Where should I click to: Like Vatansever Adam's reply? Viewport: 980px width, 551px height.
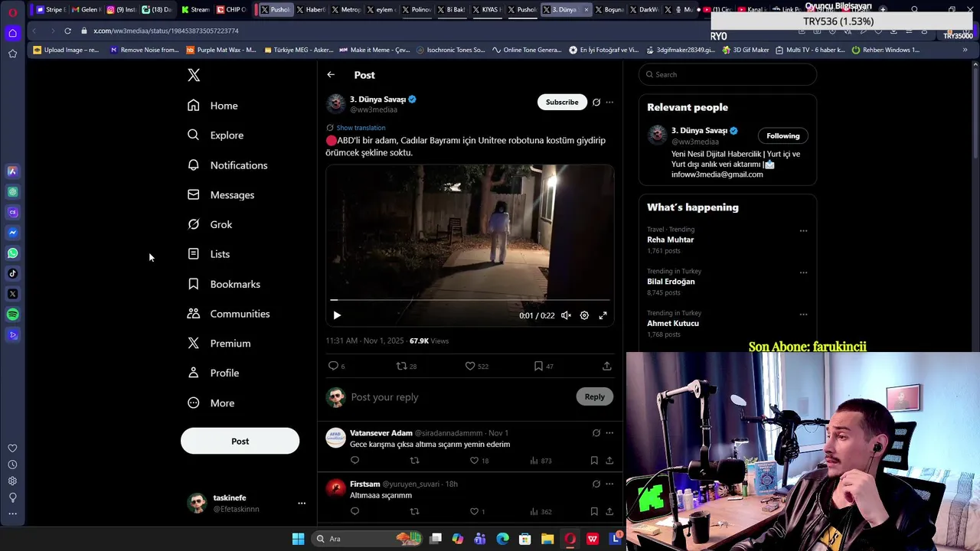pos(474,461)
